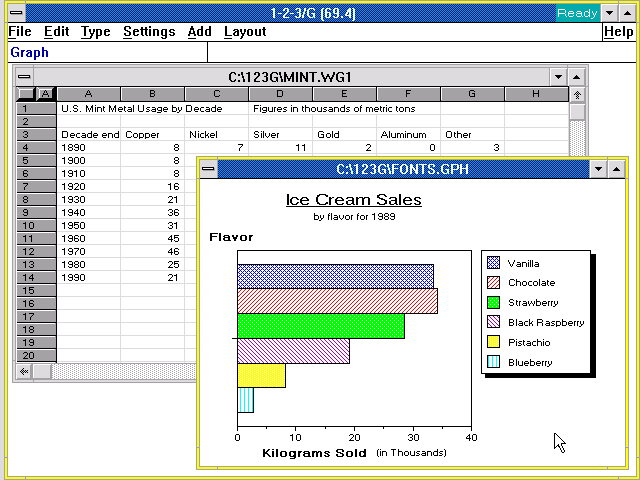Open the Settings menu

click(149, 31)
